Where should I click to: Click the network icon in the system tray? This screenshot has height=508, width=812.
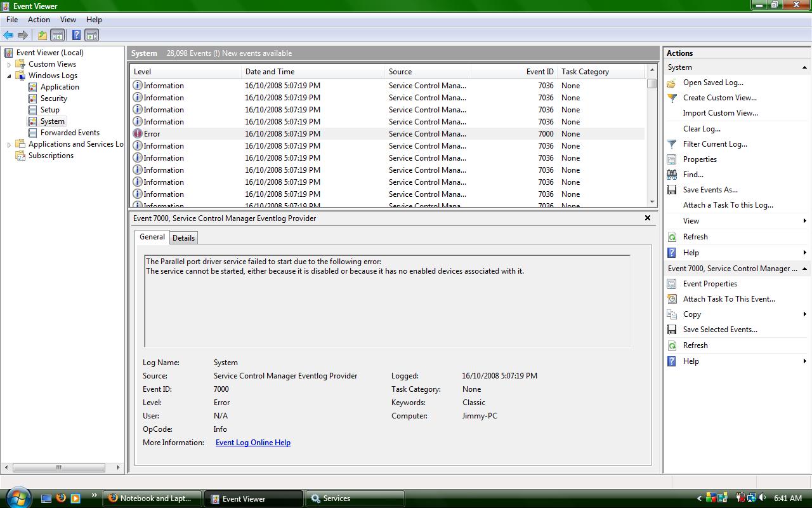pyautogui.click(x=752, y=498)
